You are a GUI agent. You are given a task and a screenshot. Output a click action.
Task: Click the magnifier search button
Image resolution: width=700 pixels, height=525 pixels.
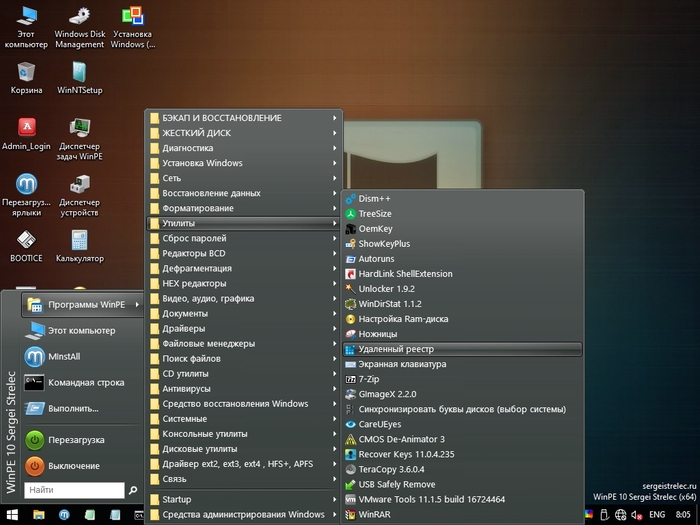pos(133,490)
